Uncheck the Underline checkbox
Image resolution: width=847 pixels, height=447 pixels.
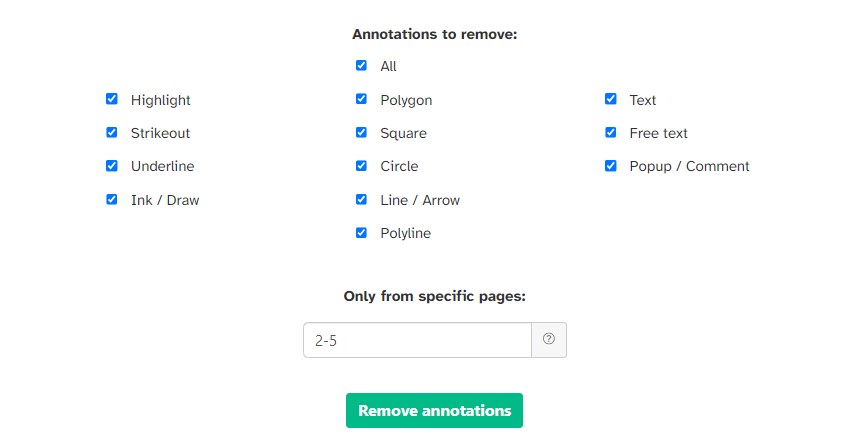click(x=112, y=166)
